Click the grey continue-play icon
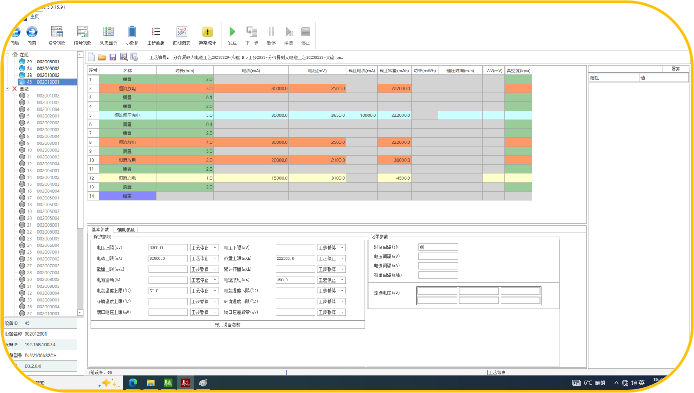This screenshot has width=694, height=393. [289, 32]
